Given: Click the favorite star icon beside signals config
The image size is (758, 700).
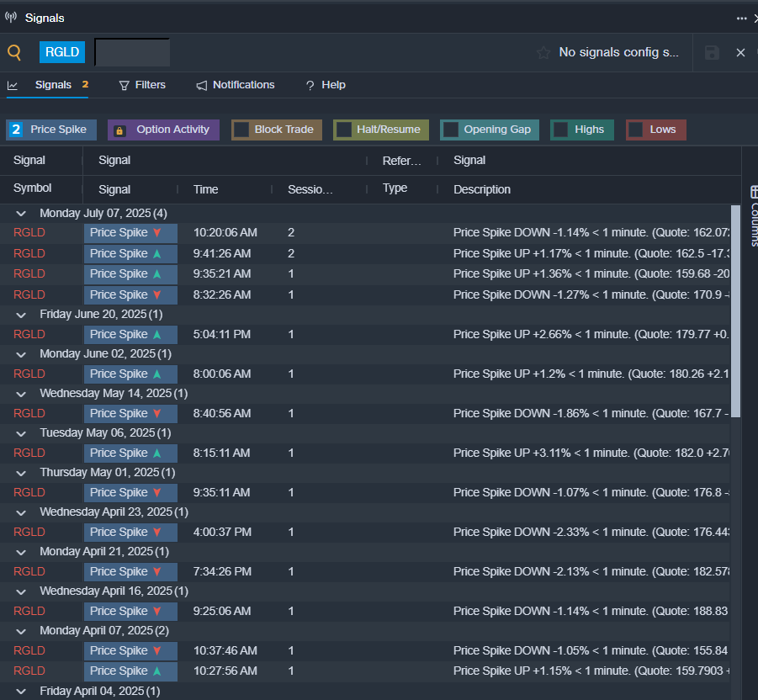Looking at the screenshot, I should 543,52.
